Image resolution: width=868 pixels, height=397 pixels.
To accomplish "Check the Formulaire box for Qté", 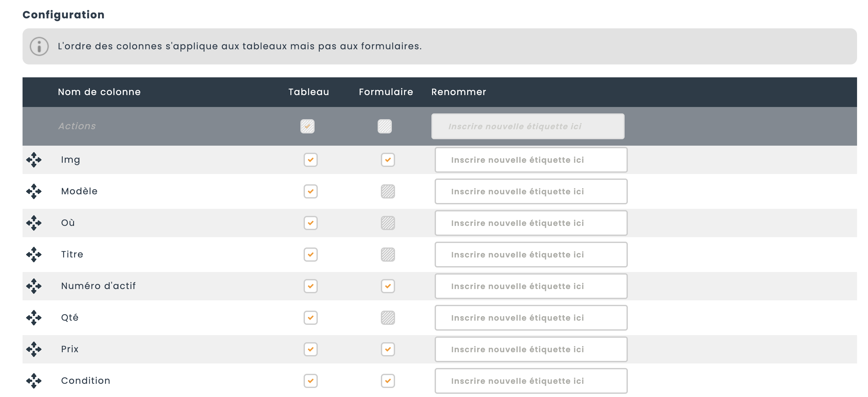I will click(x=388, y=317).
